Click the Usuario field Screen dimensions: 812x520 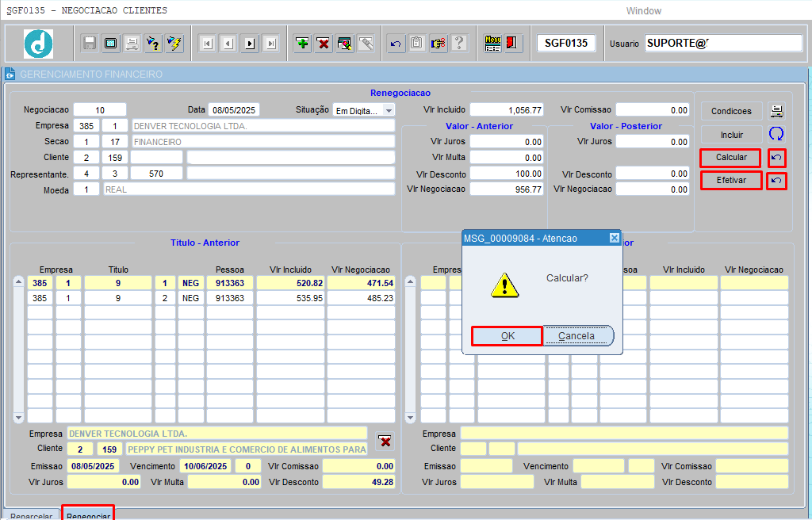(x=723, y=44)
